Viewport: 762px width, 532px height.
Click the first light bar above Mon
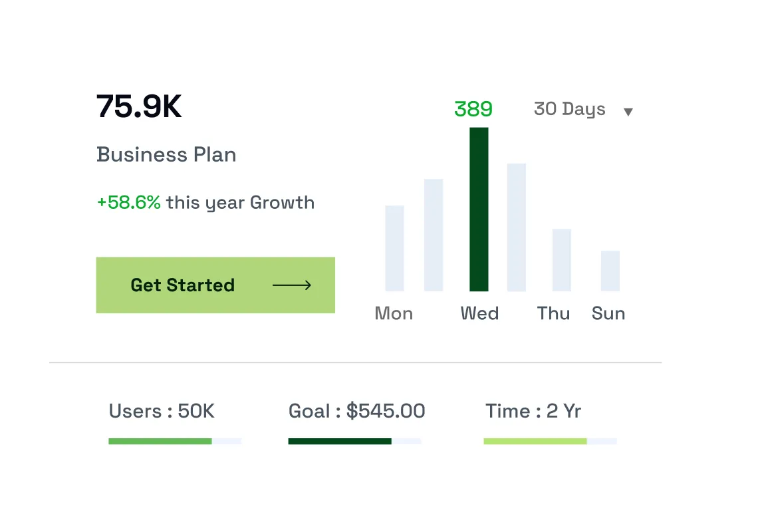(394, 248)
